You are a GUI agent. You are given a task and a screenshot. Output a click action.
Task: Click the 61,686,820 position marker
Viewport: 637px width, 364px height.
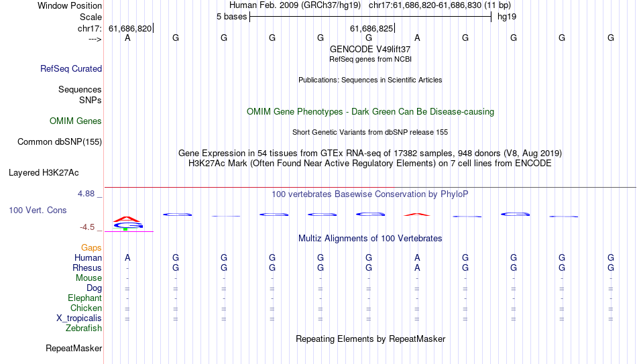click(130, 28)
